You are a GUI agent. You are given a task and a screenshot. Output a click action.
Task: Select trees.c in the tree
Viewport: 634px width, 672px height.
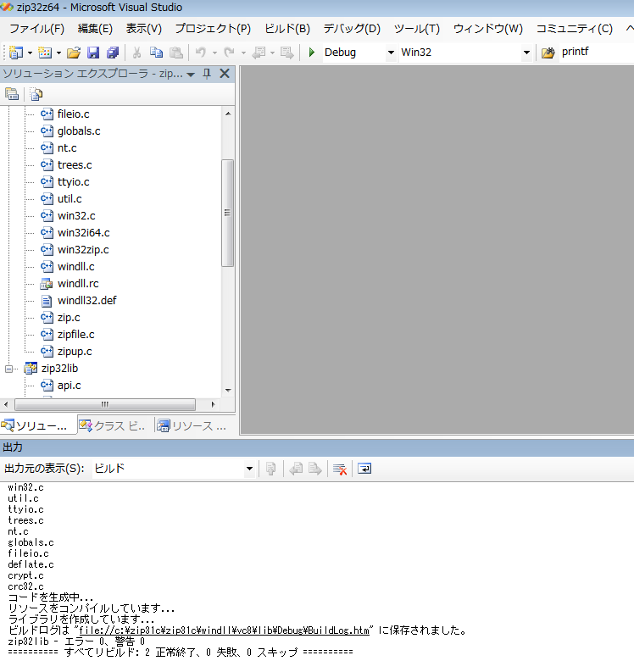pyautogui.click(x=75, y=165)
